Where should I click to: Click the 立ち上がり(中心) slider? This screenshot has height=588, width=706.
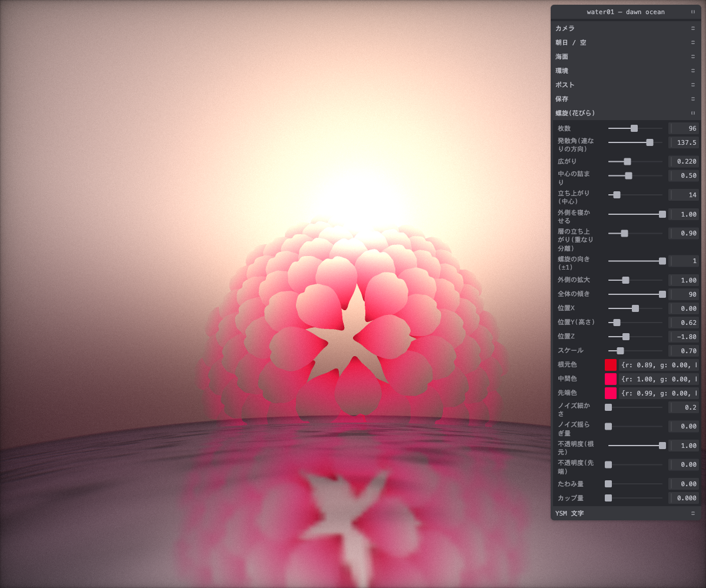(635, 195)
